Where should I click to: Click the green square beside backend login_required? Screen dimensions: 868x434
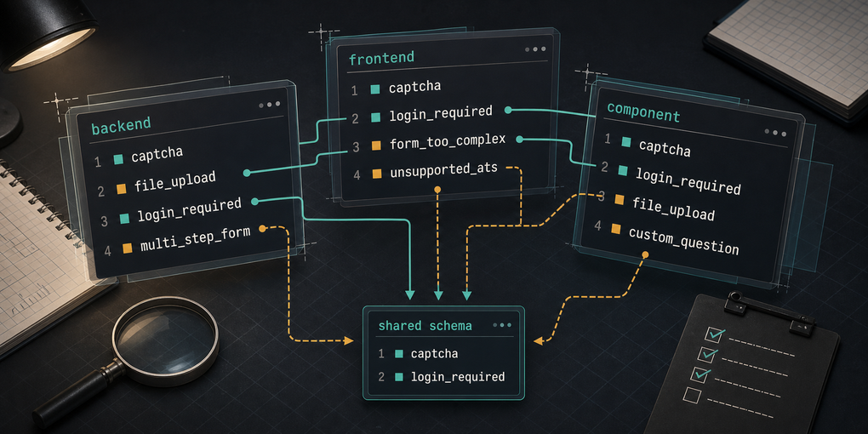click(124, 218)
